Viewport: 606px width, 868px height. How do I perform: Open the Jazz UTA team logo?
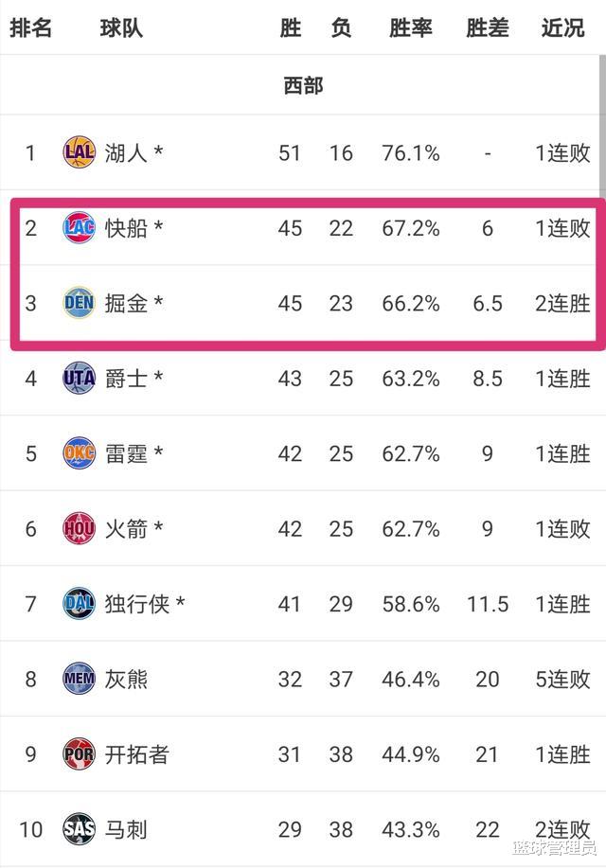[x=80, y=378]
